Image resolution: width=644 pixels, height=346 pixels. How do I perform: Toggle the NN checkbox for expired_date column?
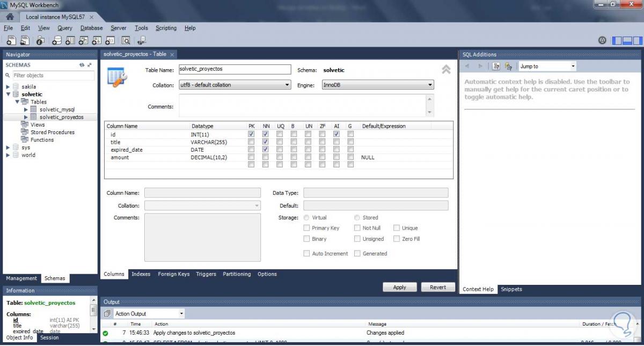pos(265,150)
